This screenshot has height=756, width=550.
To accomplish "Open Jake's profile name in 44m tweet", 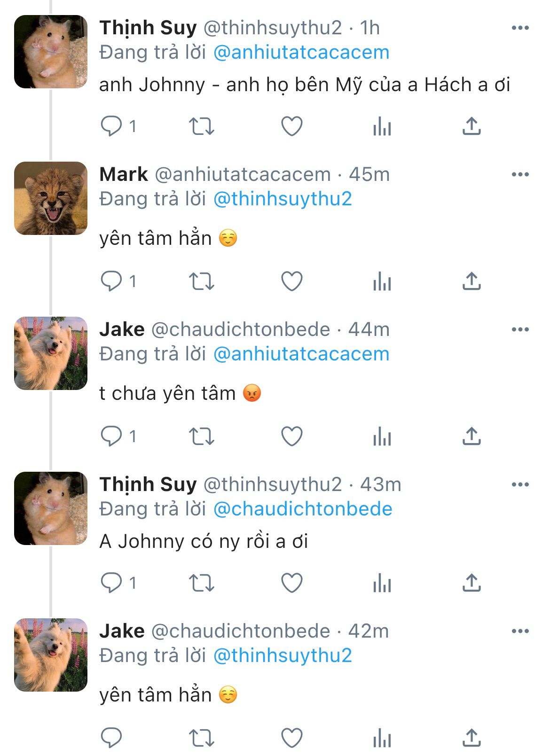I will (x=122, y=329).
